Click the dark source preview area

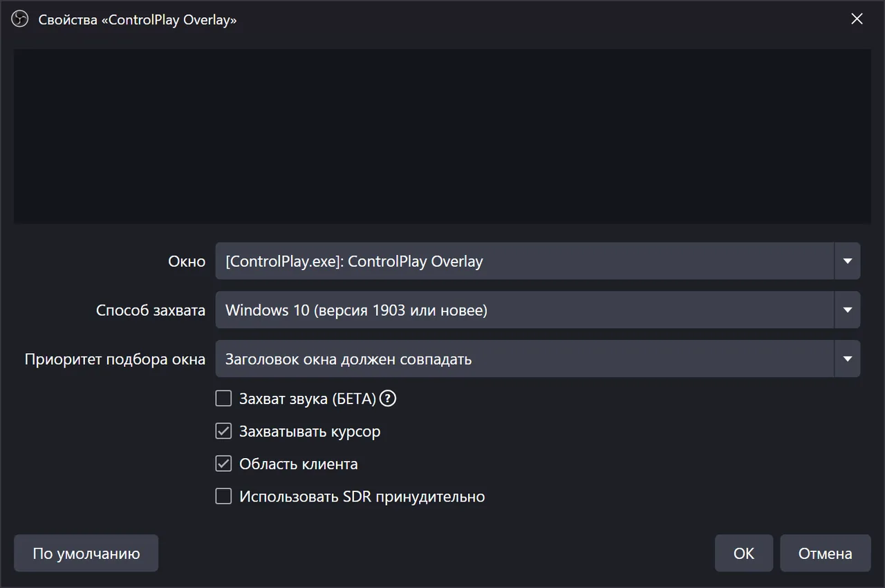[442, 136]
